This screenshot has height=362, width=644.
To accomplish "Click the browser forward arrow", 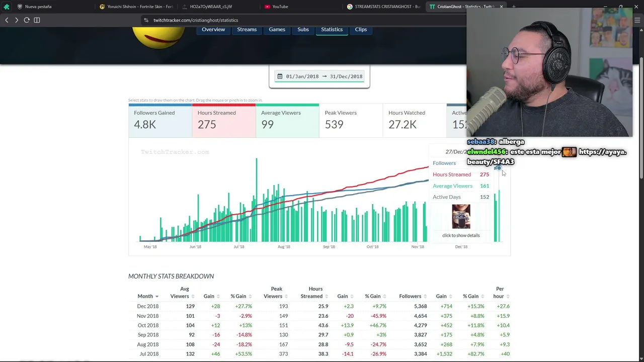I will tap(17, 20).
